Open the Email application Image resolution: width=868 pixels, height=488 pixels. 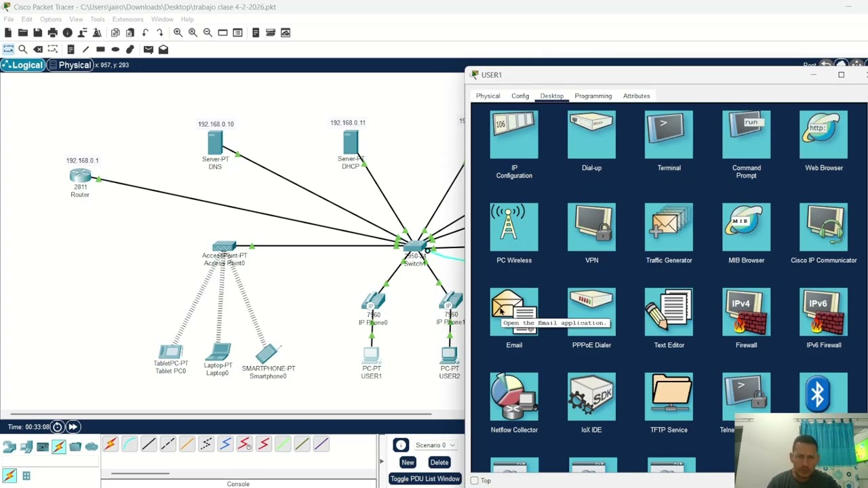pos(514,312)
